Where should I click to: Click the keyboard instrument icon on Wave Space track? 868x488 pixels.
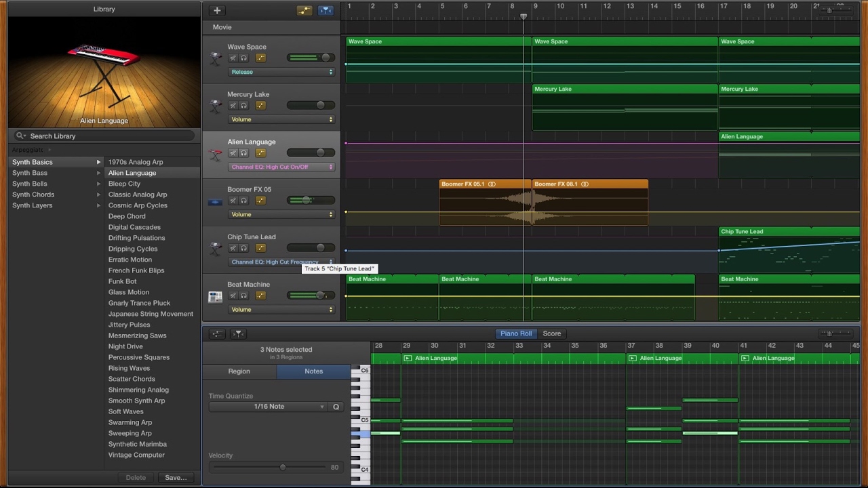tap(215, 58)
